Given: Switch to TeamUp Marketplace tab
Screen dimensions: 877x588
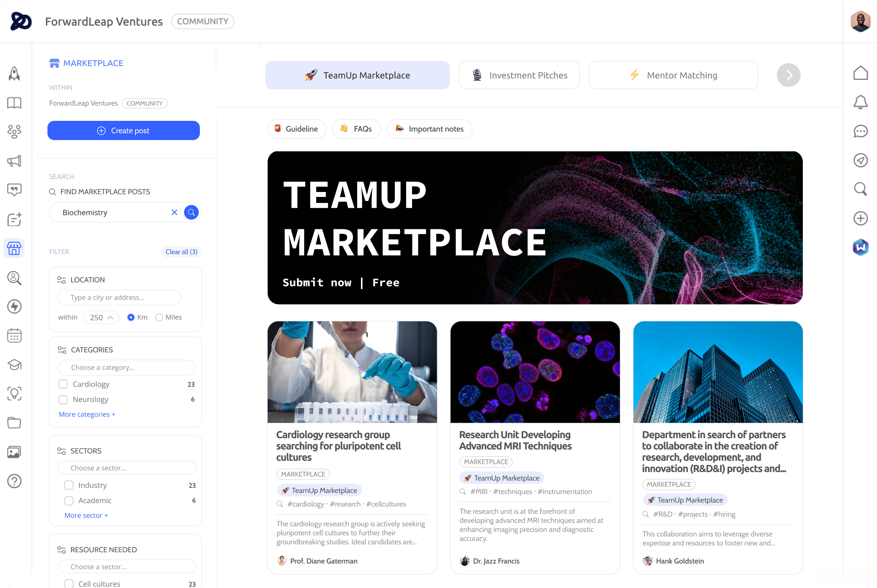Looking at the screenshot, I should click(358, 75).
